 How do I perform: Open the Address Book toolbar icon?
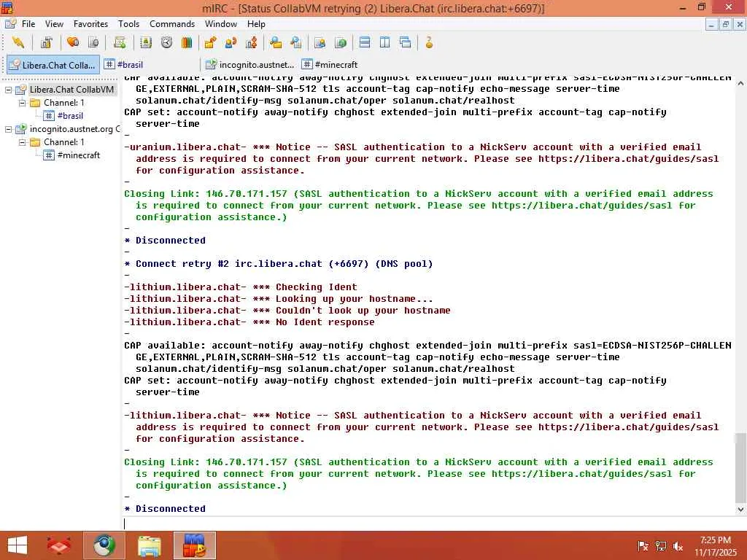(146, 42)
